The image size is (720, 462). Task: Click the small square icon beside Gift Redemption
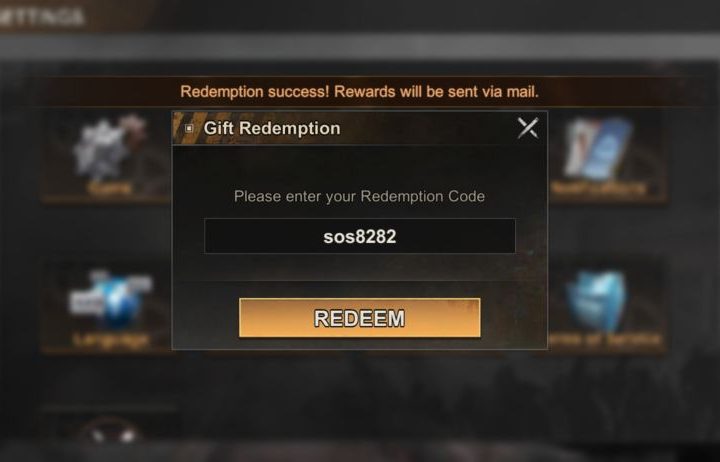click(x=189, y=129)
